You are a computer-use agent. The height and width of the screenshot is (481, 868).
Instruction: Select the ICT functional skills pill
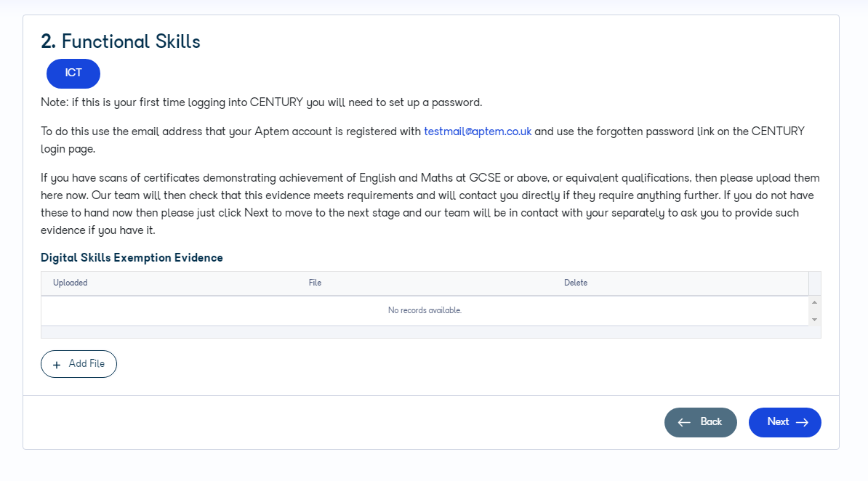point(73,73)
